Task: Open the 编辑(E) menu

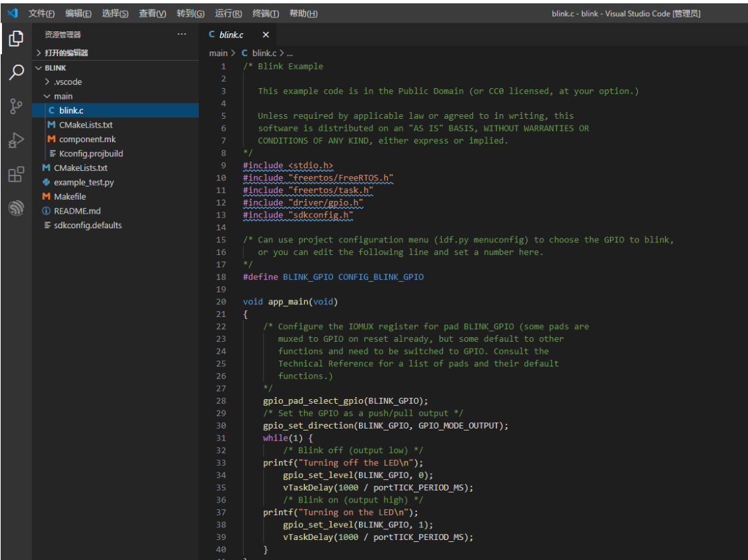Action: coord(78,13)
